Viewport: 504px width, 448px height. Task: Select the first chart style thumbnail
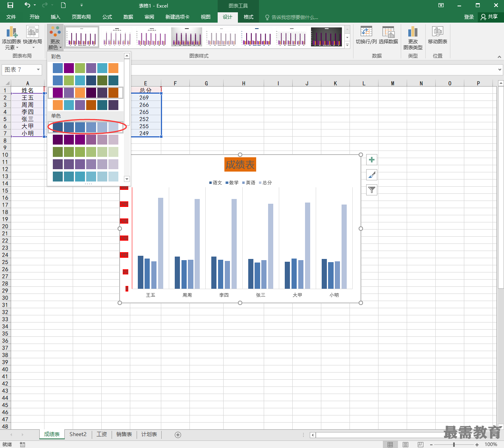click(81, 37)
